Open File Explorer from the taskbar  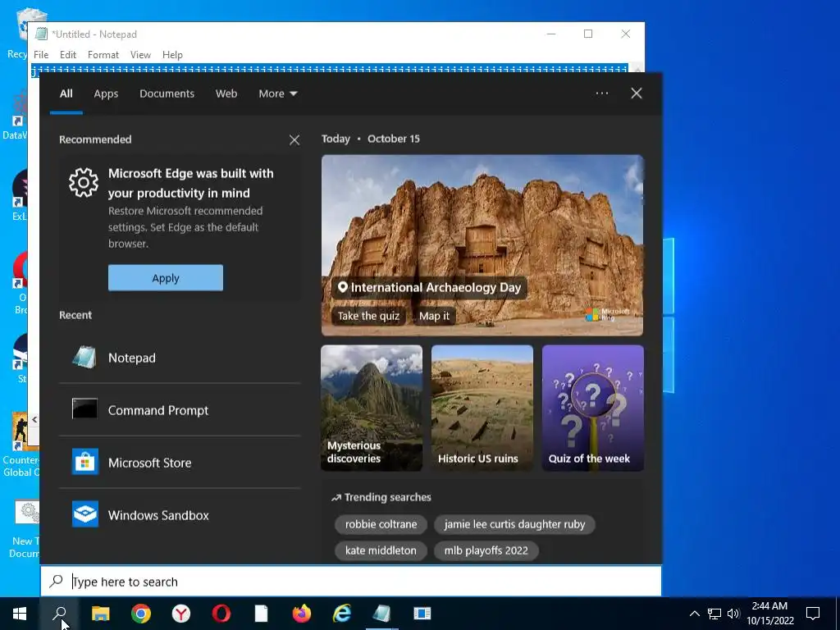point(100,614)
